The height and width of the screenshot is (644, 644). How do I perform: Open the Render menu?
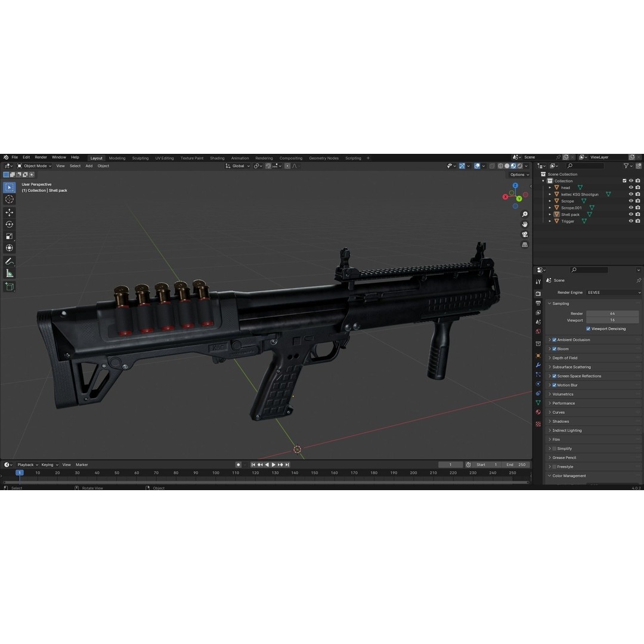click(x=41, y=157)
